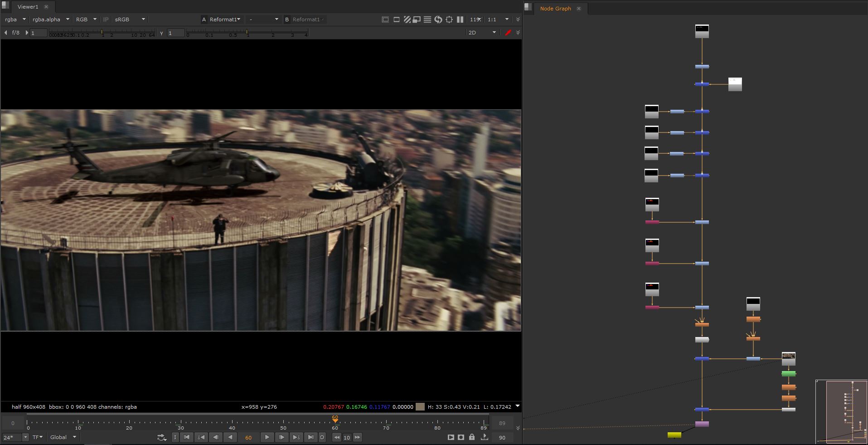Open the sRGB colorspace dropdown

pos(130,20)
